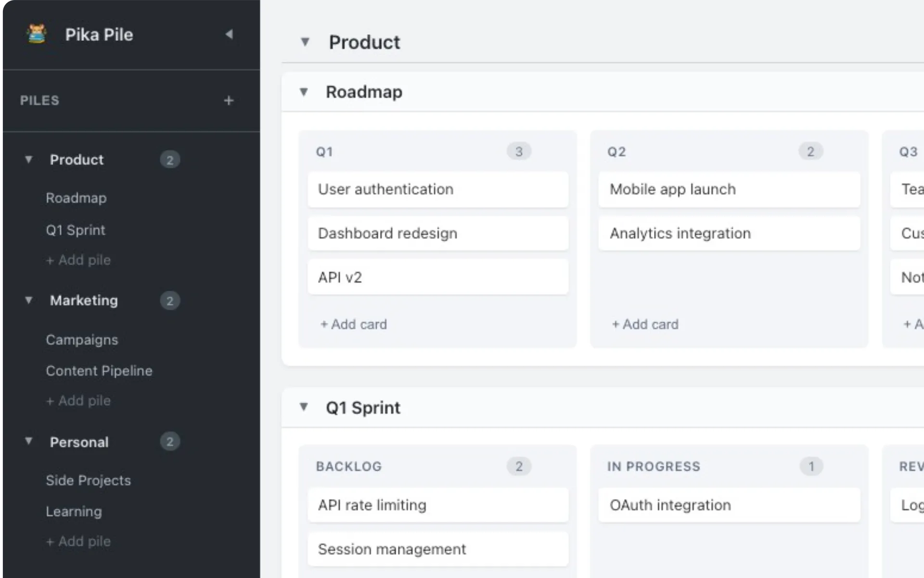Collapse the Personal pile group

coord(28,442)
